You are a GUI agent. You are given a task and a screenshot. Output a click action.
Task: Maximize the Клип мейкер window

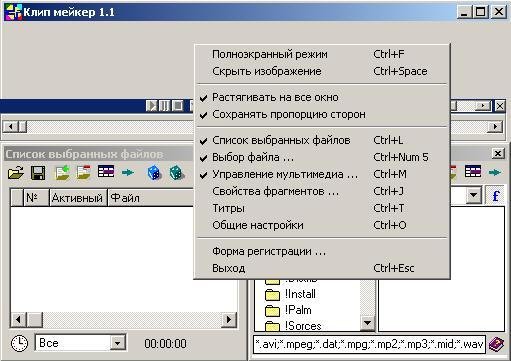coord(481,12)
